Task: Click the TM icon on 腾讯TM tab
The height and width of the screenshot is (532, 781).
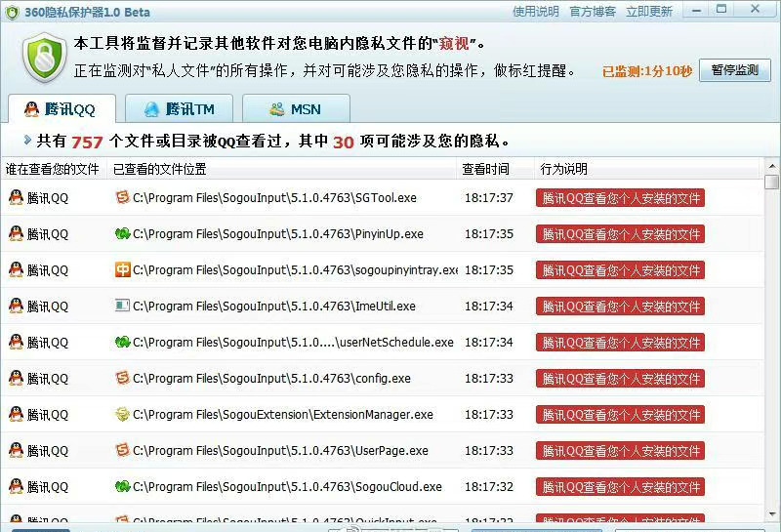Action: click(151, 109)
